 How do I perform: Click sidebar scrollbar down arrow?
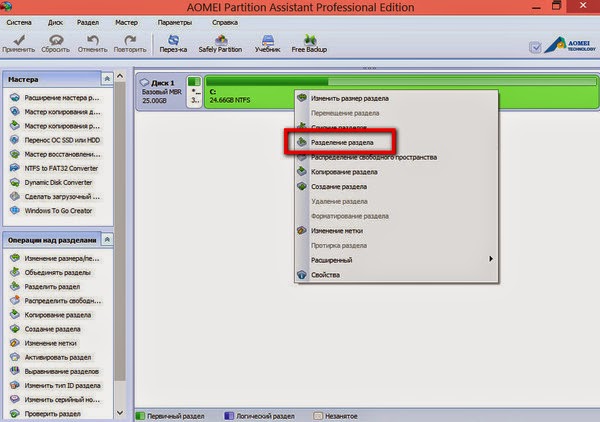point(120,413)
